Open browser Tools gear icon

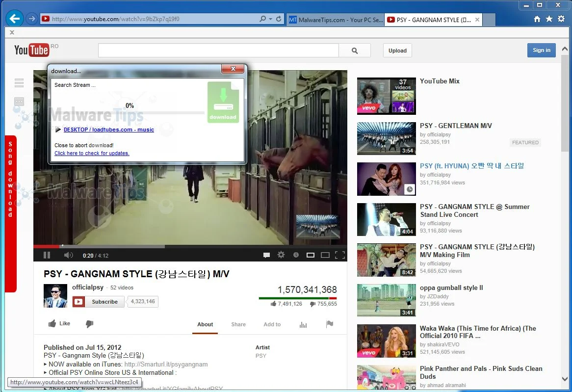[x=561, y=19]
